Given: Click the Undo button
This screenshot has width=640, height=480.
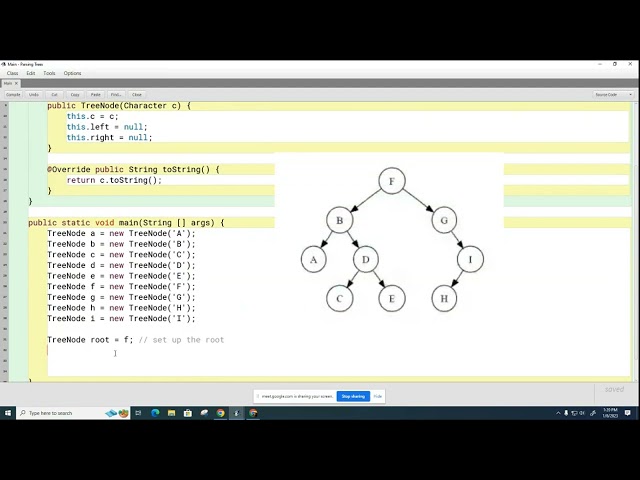Looking at the screenshot, I should [33, 95].
